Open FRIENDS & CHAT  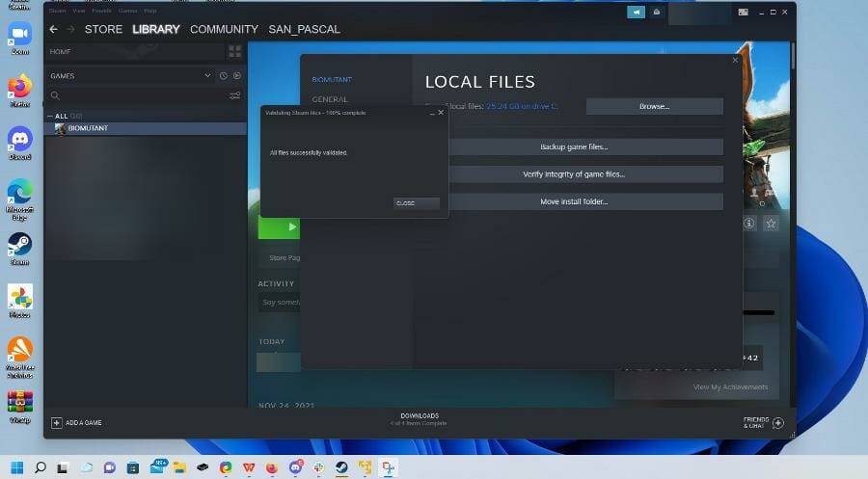pyautogui.click(x=763, y=423)
